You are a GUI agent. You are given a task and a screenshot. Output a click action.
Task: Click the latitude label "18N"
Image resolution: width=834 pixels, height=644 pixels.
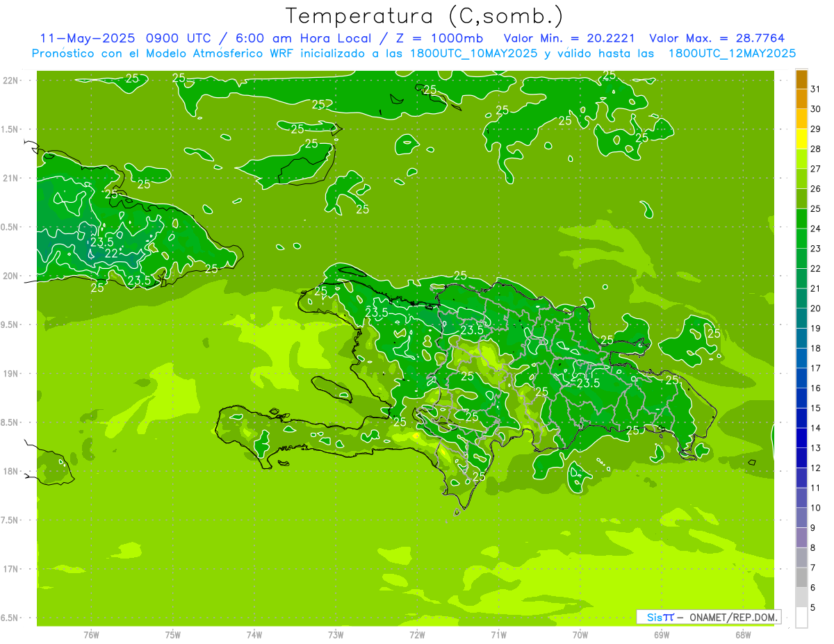11,471
